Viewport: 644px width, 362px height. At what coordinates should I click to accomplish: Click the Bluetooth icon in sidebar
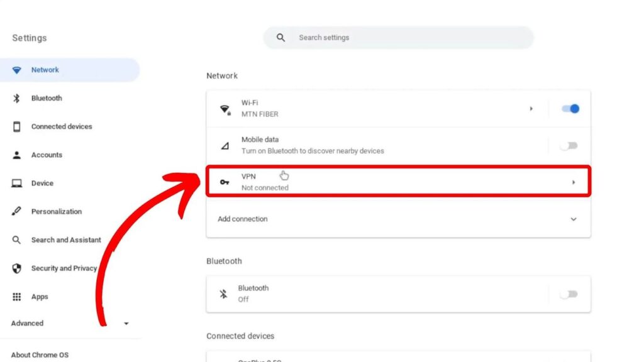pos(16,98)
